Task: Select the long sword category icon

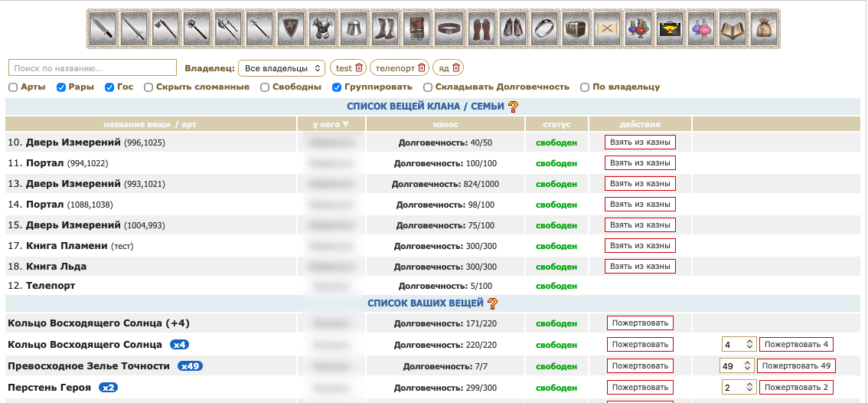Action: tap(134, 29)
